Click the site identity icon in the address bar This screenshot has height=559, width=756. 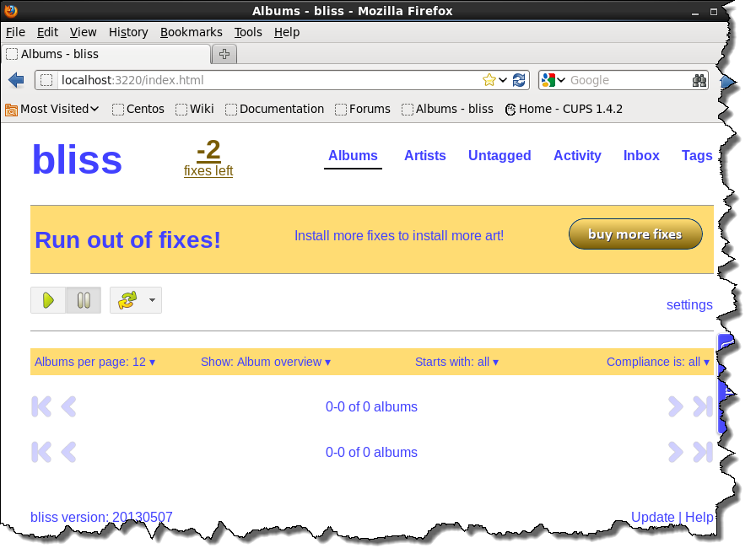46,80
